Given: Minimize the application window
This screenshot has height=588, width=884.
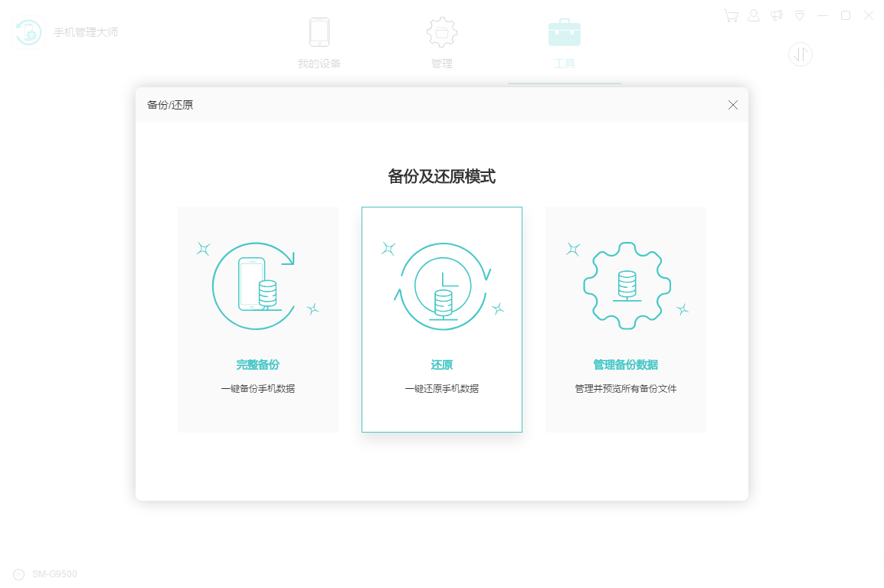Looking at the screenshot, I should 823,15.
